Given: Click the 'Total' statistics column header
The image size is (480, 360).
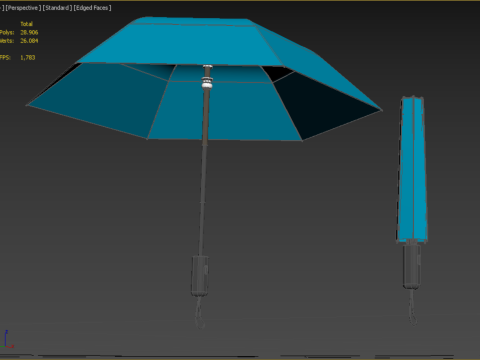Looking at the screenshot, I should click(26, 24).
